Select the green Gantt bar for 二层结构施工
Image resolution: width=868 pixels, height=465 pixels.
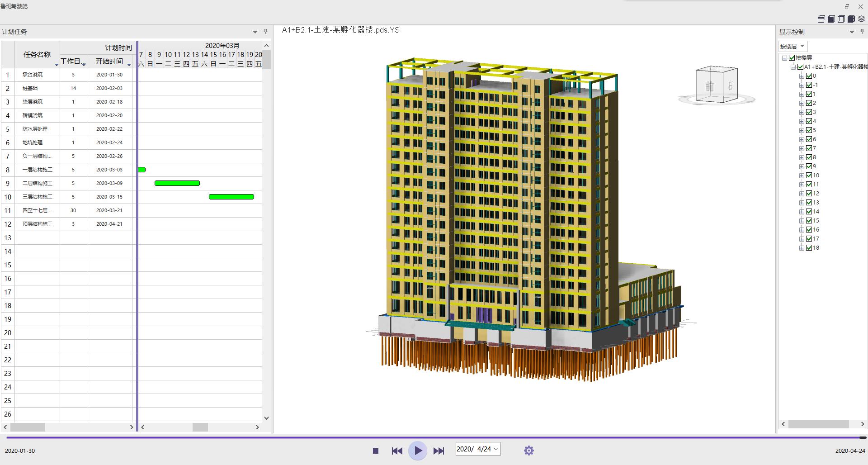[177, 183]
